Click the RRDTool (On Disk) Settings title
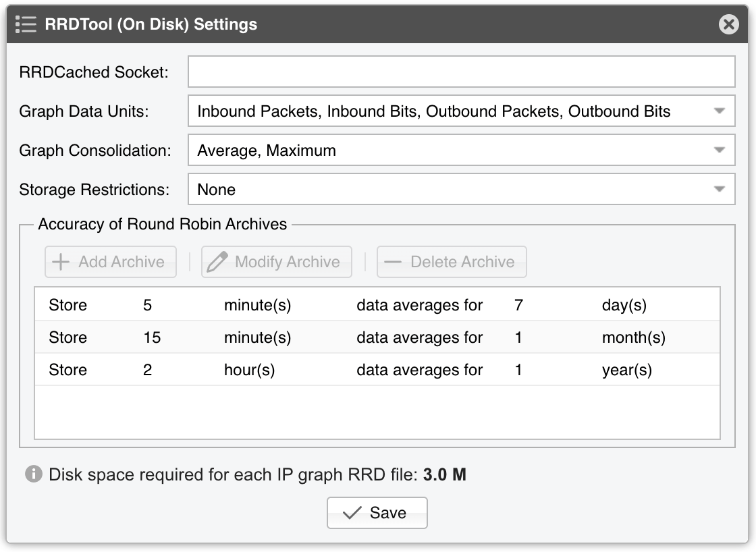This screenshot has width=756, height=552. [151, 24]
